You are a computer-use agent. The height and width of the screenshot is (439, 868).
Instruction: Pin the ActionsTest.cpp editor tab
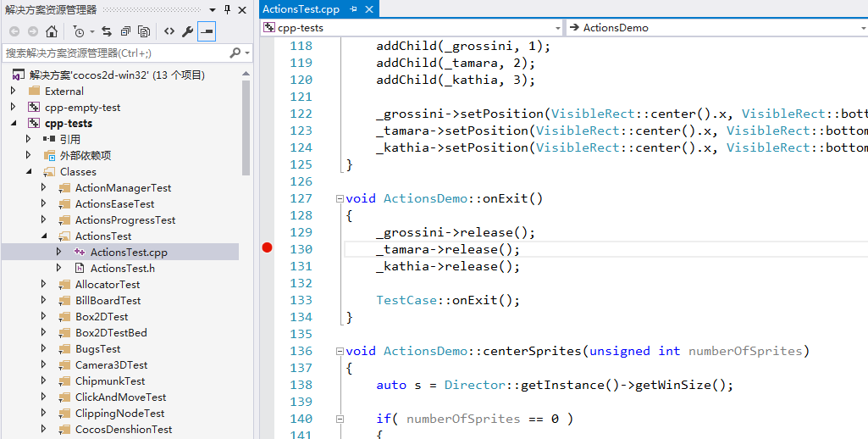point(353,9)
